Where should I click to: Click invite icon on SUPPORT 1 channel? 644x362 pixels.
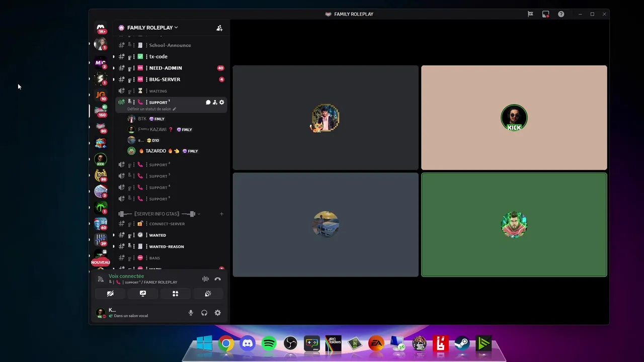215,103
